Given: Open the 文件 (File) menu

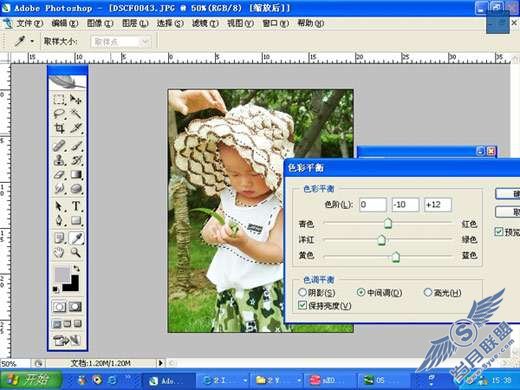Looking at the screenshot, I should pos(30,23).
